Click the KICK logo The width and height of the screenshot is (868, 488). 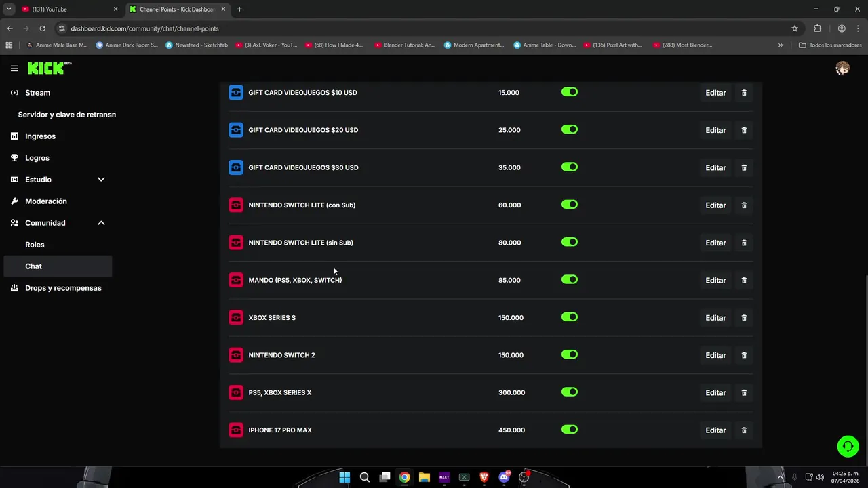click(49, 68)
